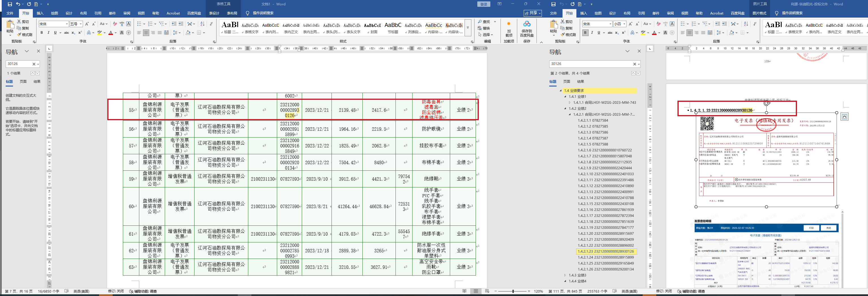Click the red font color button in 文档1

click(110, 33)
